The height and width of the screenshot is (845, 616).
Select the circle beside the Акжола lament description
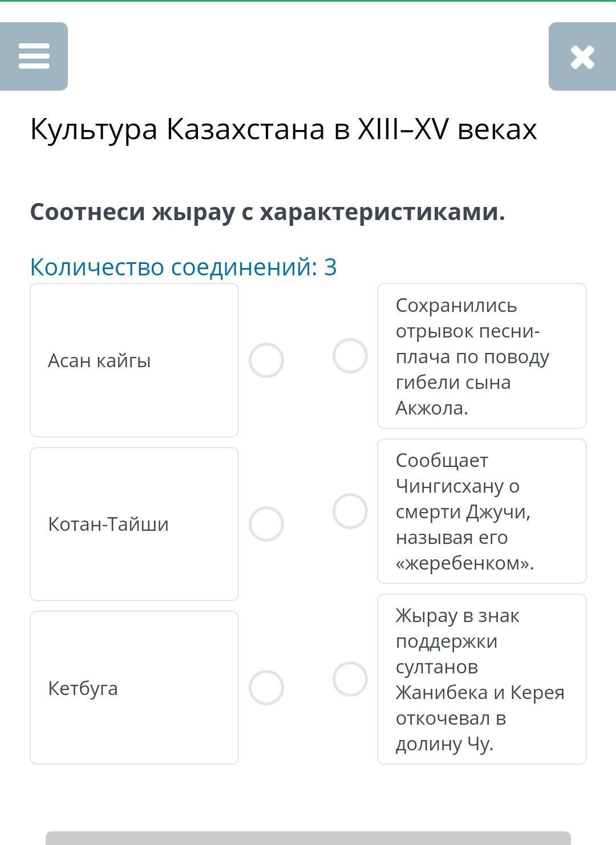[x=350, y=356]
